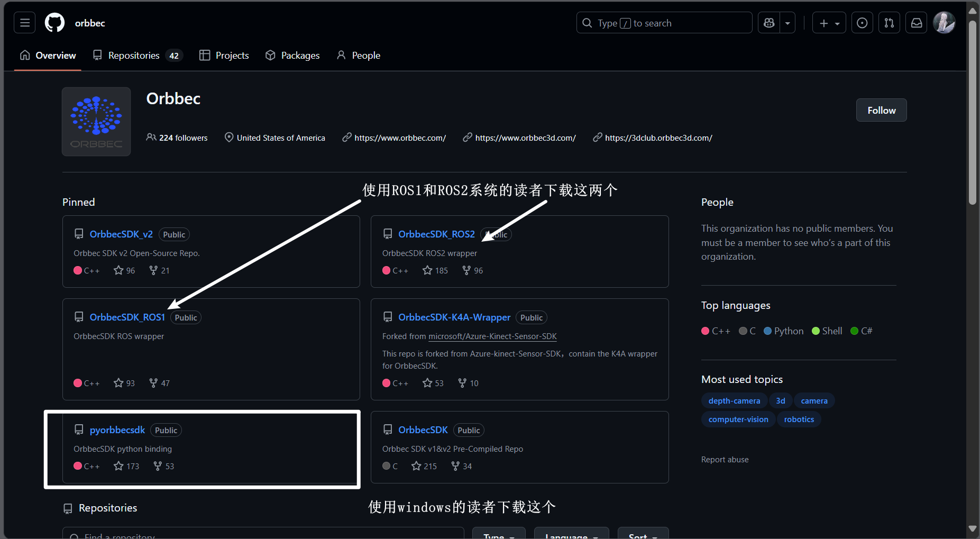Screen dimensions: 980x539
Task: Open the Type filter dropdown
Action: (498, 535)
